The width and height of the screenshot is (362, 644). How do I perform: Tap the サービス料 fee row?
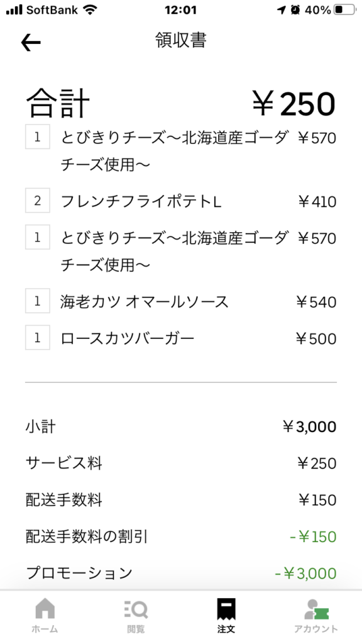[181, 464]
